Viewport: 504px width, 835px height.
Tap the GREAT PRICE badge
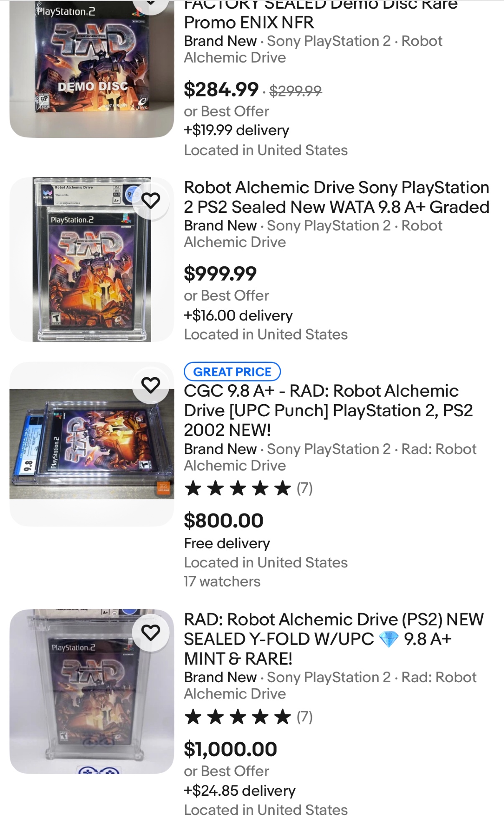click(232, 372)
